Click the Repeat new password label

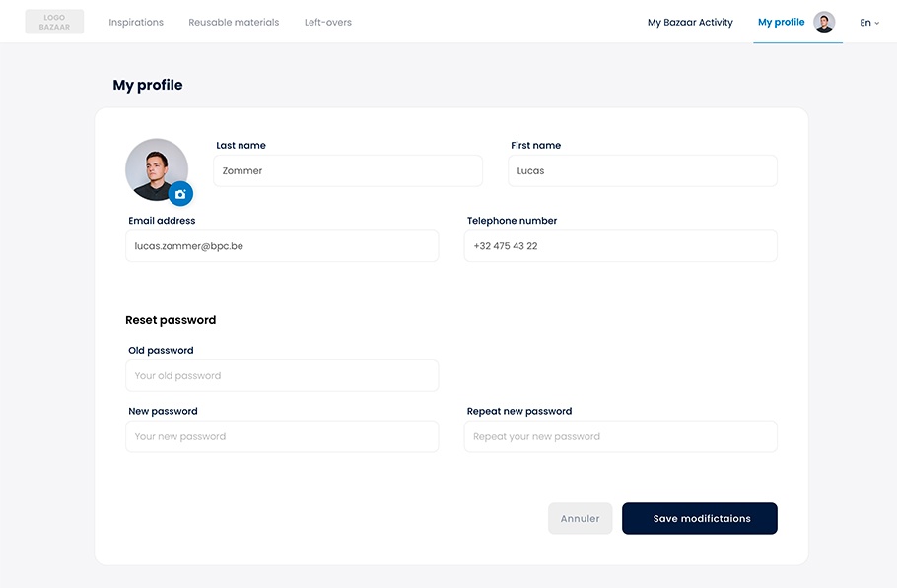coord(519,411)
